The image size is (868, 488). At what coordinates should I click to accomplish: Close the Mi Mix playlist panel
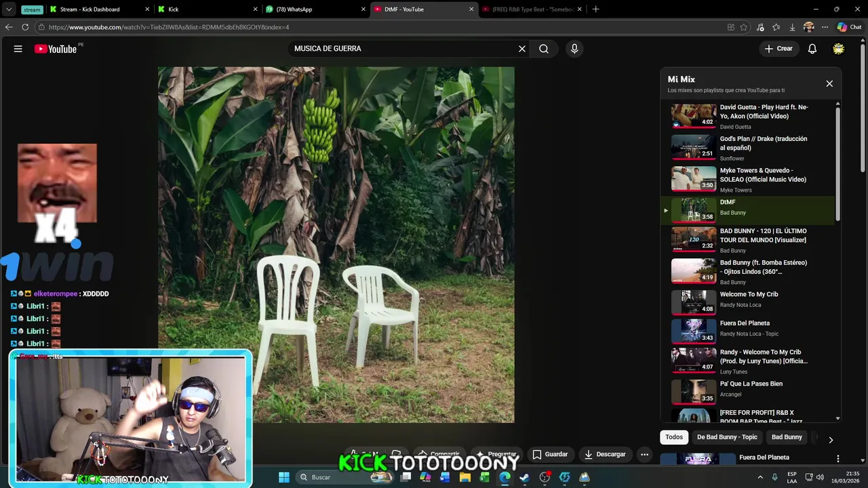829,83
